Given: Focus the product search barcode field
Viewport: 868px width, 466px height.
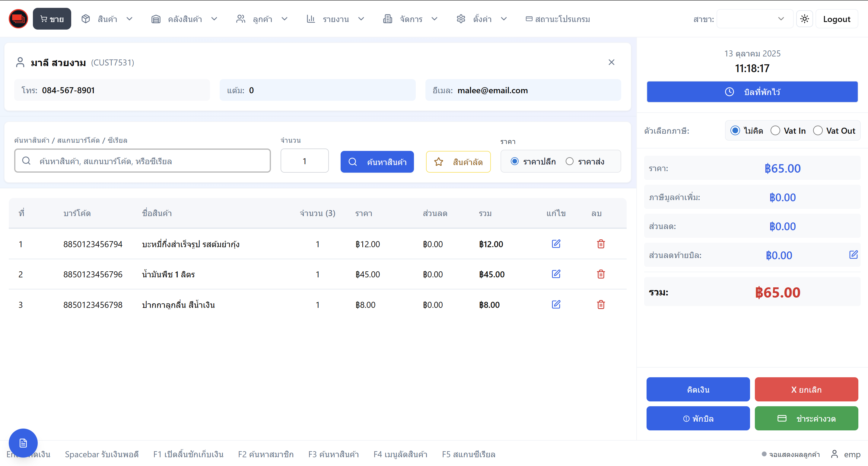Looking at the screenshot, I should coord(142,161).
